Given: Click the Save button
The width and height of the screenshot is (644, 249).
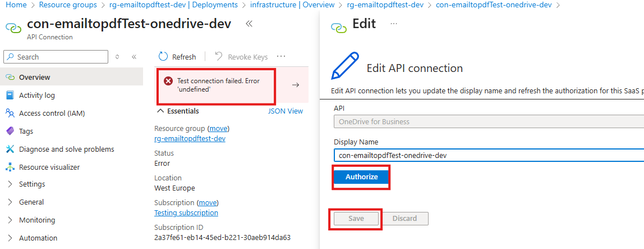Looking at the screenshot, I should [356, 219].
